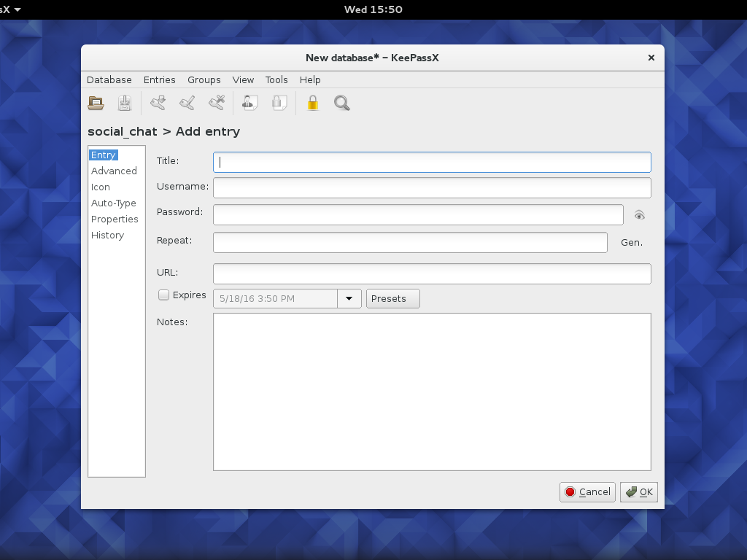Switch to the Properties section
Viewport: 747px width, 560px height.
pyautogui.click(x=115, y=219)
